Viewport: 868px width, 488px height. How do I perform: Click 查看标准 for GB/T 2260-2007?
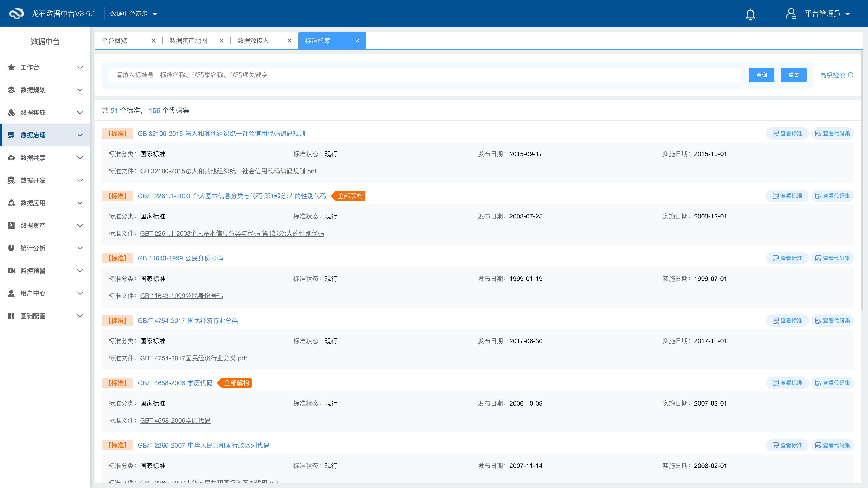(x=787, y=445)
